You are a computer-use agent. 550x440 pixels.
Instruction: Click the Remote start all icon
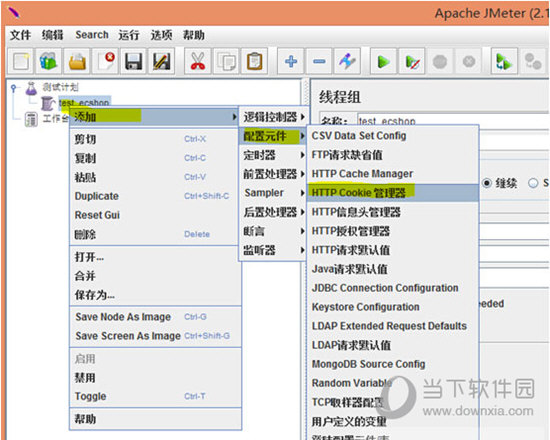click(x=504, y=61)
